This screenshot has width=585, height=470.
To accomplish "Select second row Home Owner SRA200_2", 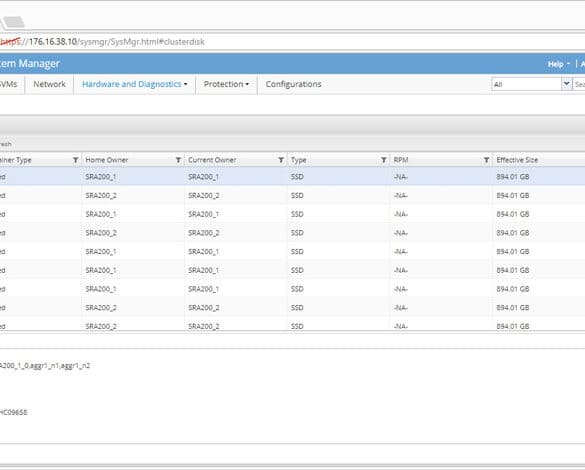I will point(101,195).
